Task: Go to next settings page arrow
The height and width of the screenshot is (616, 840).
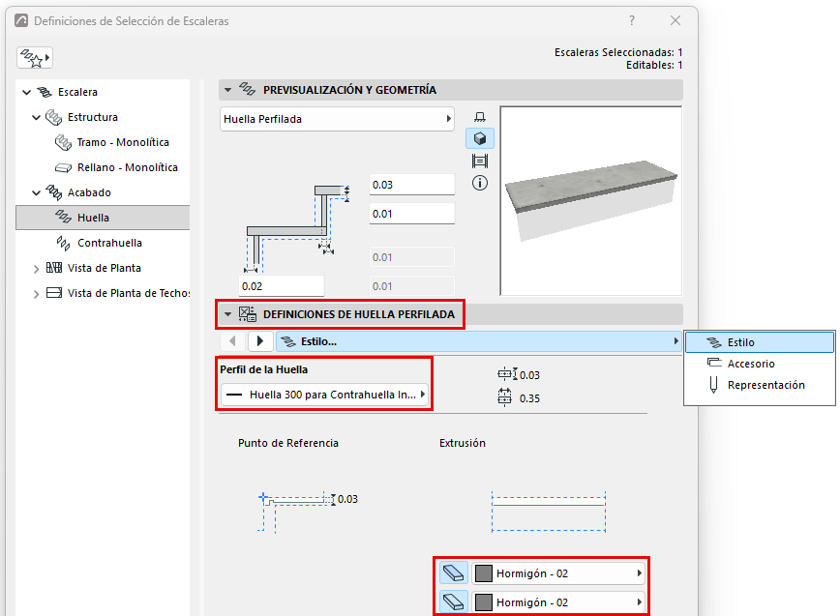Action: point(260,341)
